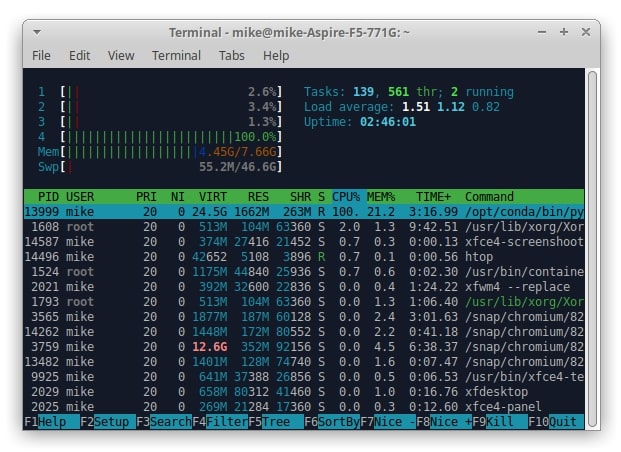Click the F9 Kill button
The image size is (621, 452).
click(x=500, y=422)
